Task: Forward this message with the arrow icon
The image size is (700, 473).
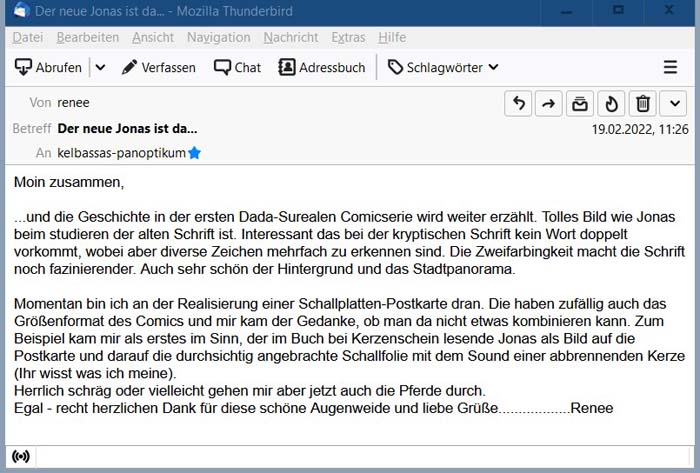Action: pyautogui.click(x=548, y=103)
